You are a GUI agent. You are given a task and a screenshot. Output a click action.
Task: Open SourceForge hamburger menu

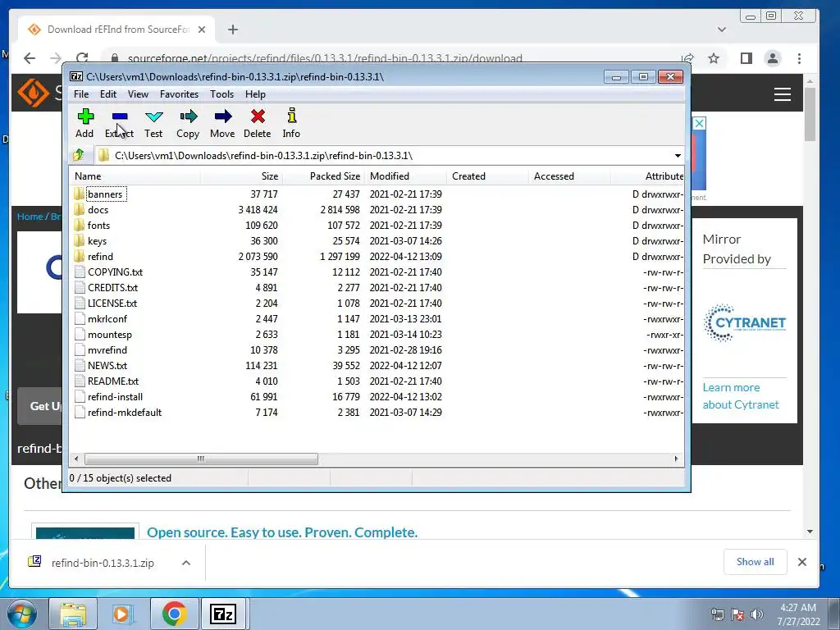[x=782, y=94]
